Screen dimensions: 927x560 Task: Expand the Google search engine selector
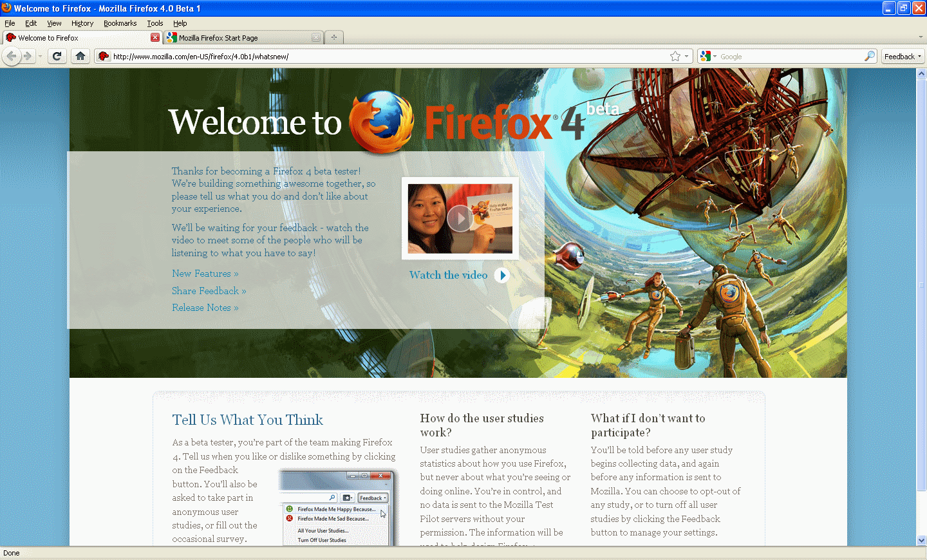(x=708, y=57)
